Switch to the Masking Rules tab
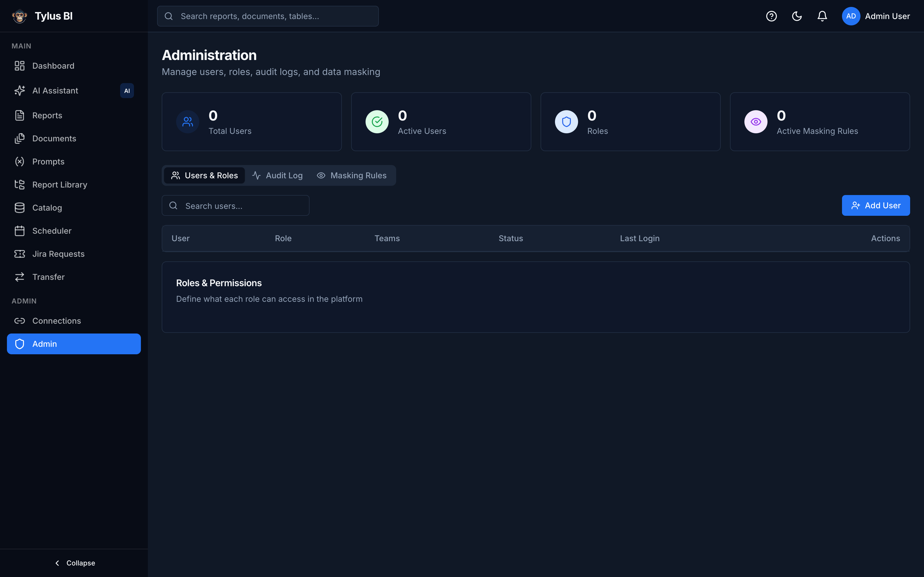The height and width of the screenshot is (577, 924). pos(352,175)
